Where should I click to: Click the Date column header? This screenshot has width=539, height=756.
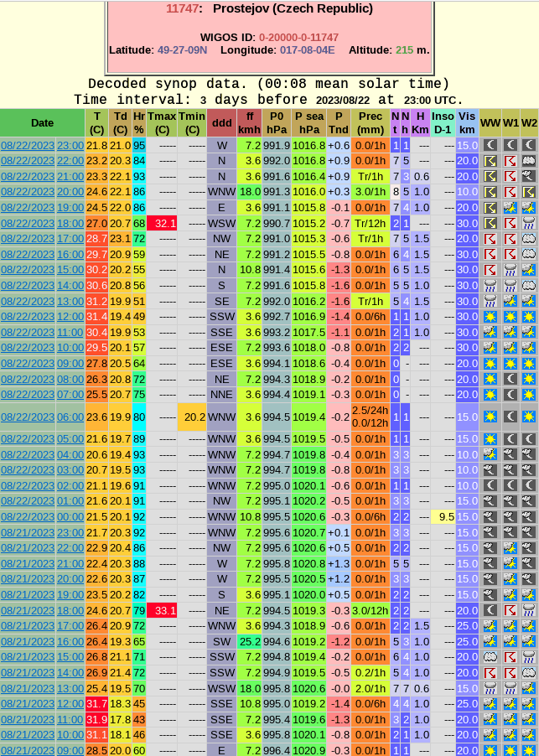click(x=42, y=123)
